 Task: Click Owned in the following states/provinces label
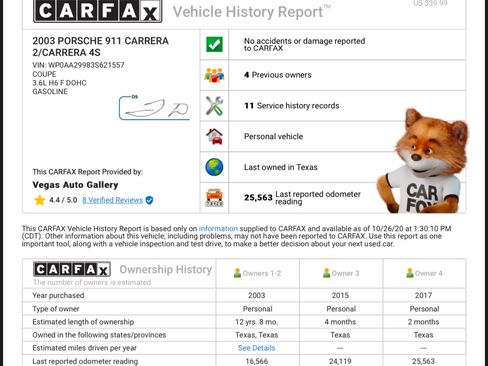[99, 335]
